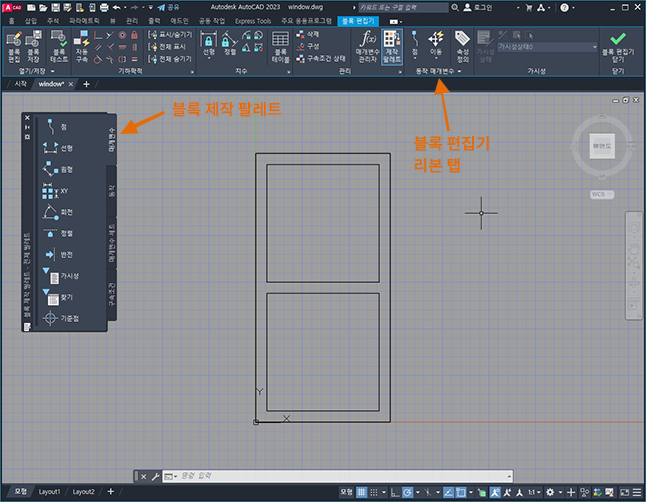Click the plot (printer) icon in Quick Access

(x=104, y=7)
